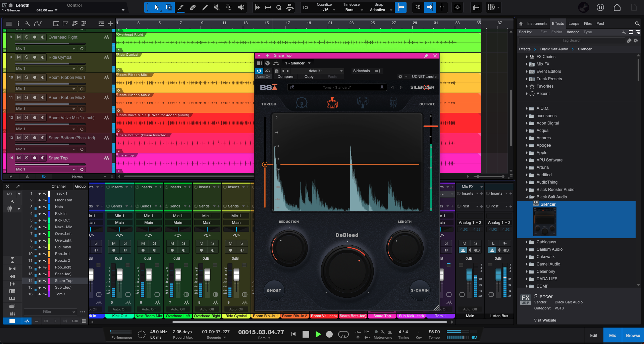Collapse the Black Salt Audio folder

[x=527, y=197]
